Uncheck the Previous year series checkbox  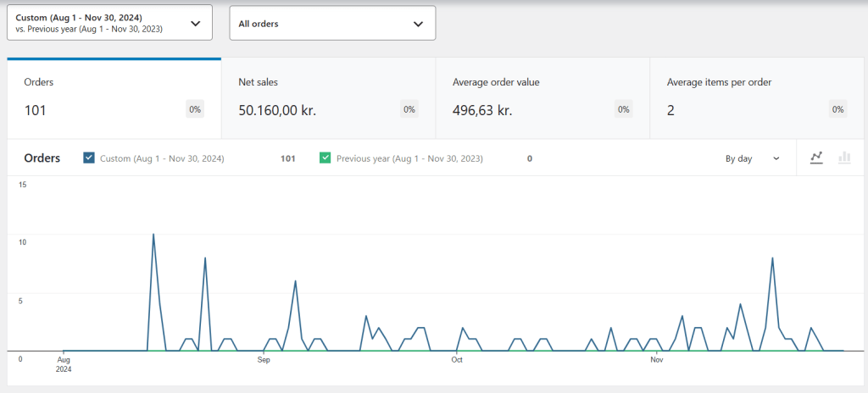point(325,158)
